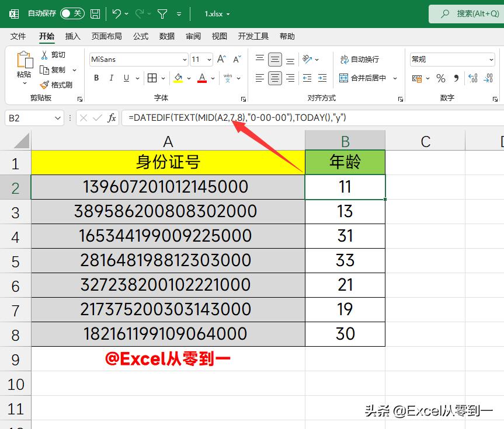Apply Percent number style

[x=441, y=78]
